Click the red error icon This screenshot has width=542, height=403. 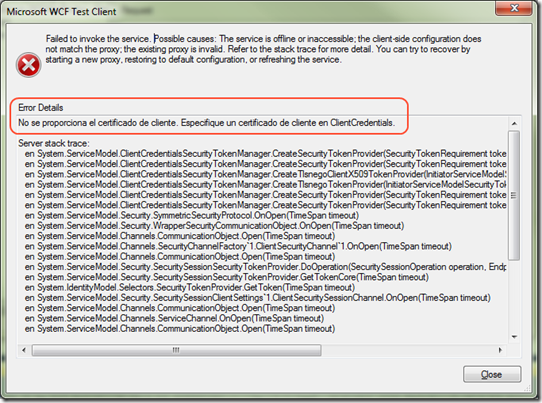tap(28, 65)
